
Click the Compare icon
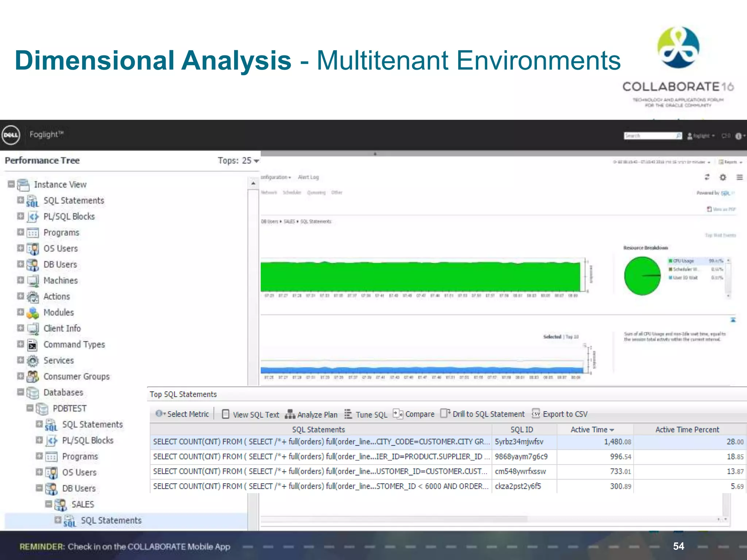pos(398,414)
